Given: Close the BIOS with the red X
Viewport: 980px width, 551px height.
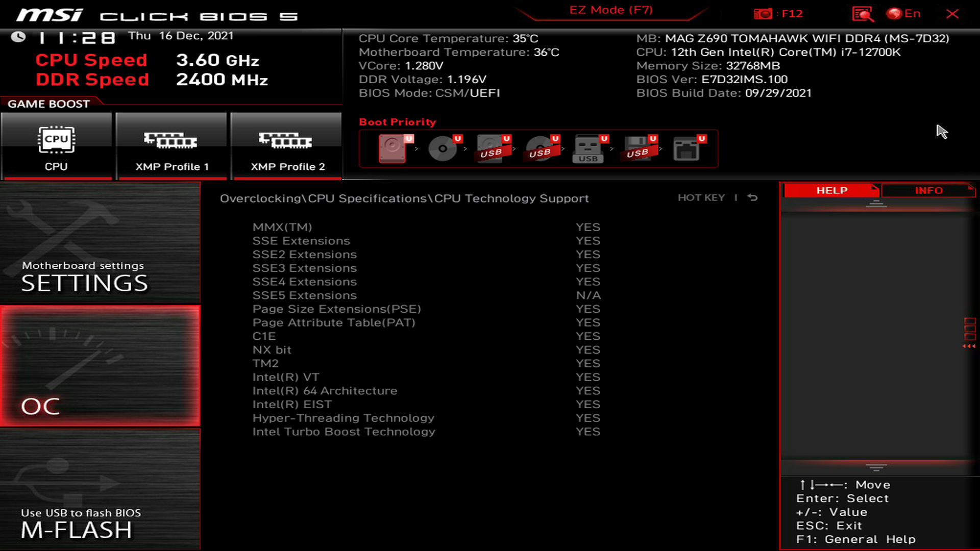Looking at the screenshot, I should [952, 14].
